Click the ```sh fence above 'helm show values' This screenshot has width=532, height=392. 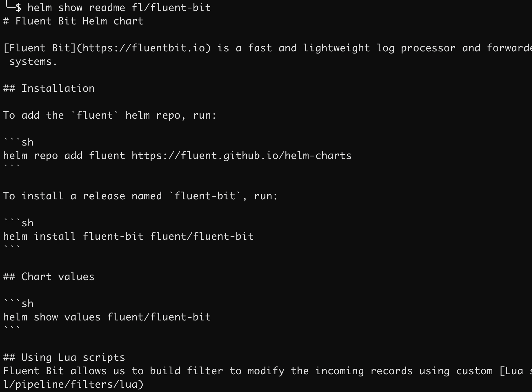coord(18,304)
